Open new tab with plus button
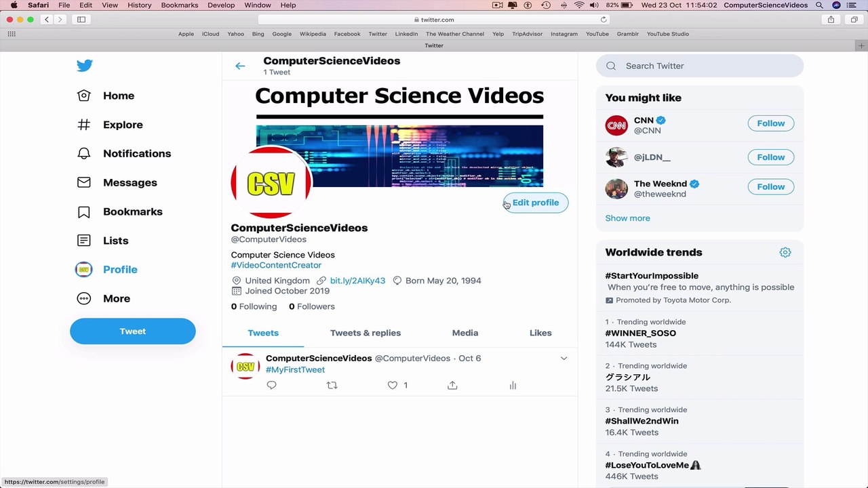Image resolution: width=868 pixels, height=488 pixels. click(862, 45)
